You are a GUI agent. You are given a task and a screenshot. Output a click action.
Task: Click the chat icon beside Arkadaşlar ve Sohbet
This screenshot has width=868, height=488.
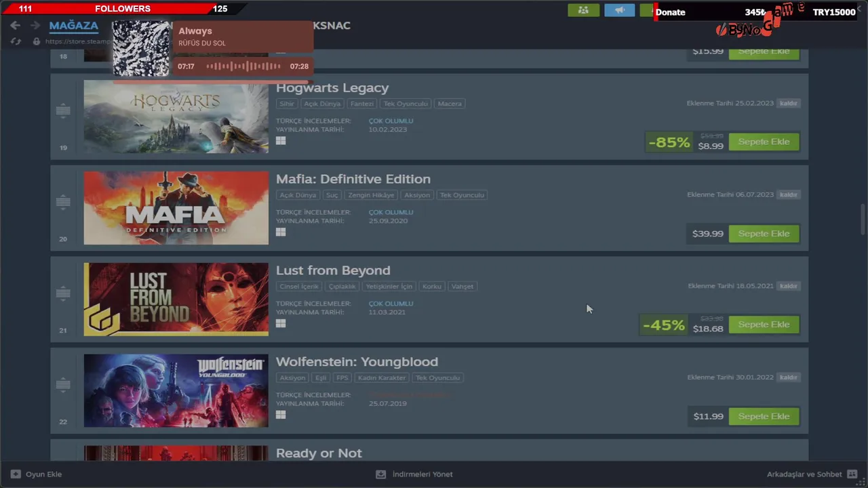(852, 474)
